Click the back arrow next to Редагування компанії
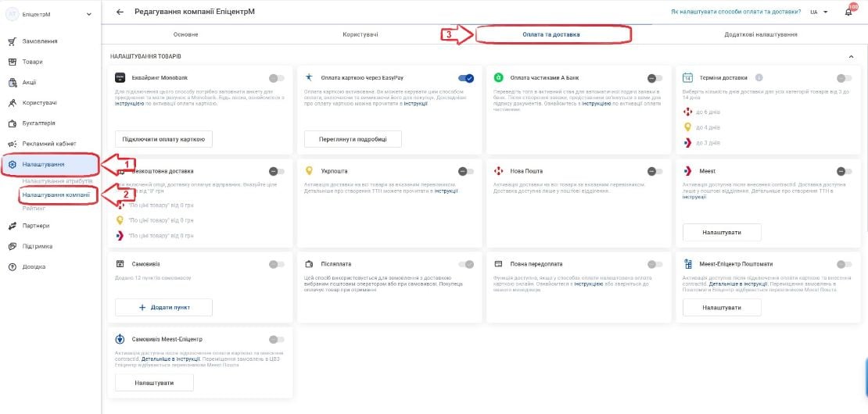Viewport: 868px width, 414px height. pyautogui.click(x=120, y=12)
